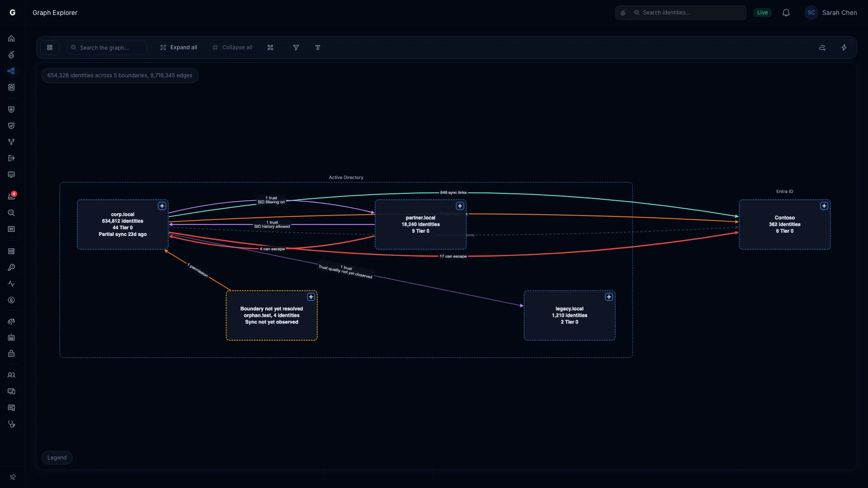This screenshot has width=868, height=488.
Task: Open the activity pulse sidebar icon
Action: click(11, 284)
